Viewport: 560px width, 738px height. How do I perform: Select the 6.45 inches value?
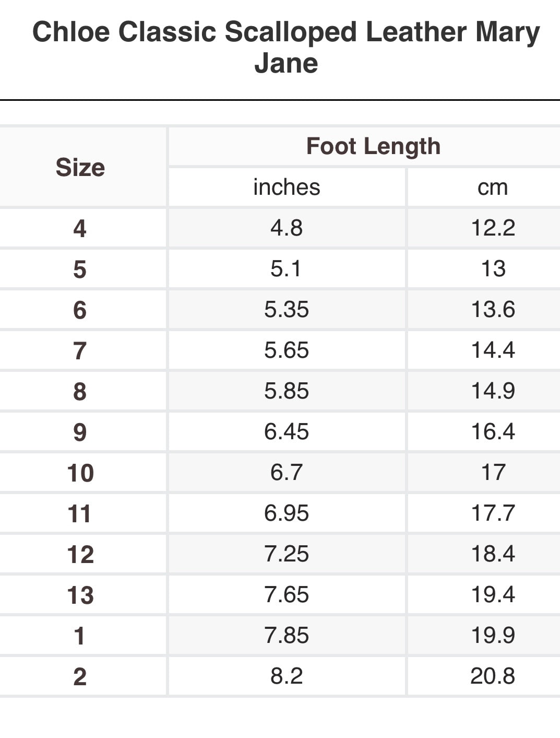(287, 431)
